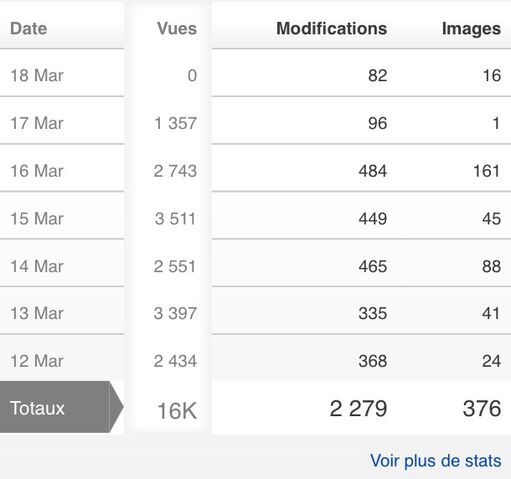Select the Totaux arrow label

(x=62, y=407)
